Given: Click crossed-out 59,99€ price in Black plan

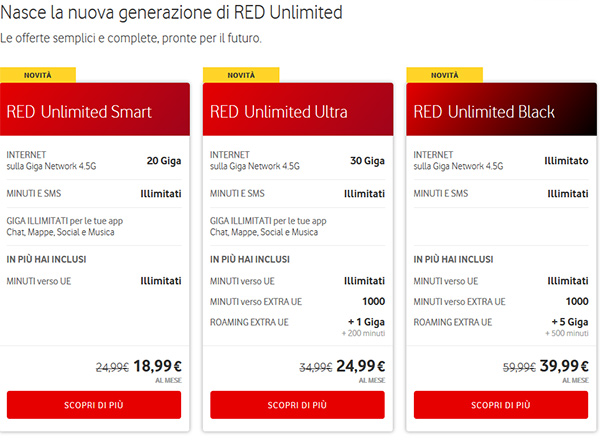Looking at the screenshot, I should pos(519,368).
